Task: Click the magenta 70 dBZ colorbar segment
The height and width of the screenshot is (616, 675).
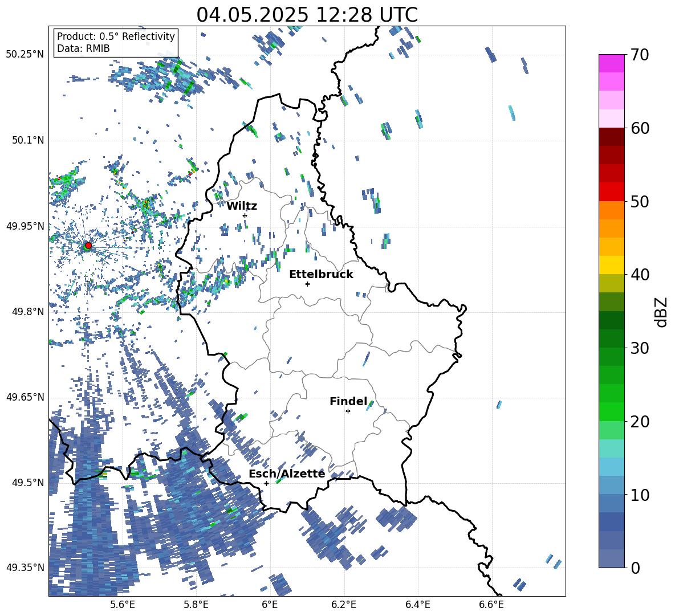Action: point(611,63)
